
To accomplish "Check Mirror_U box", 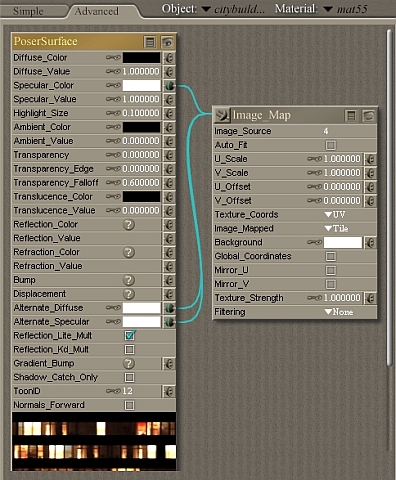I will click(x=331, y=270).
